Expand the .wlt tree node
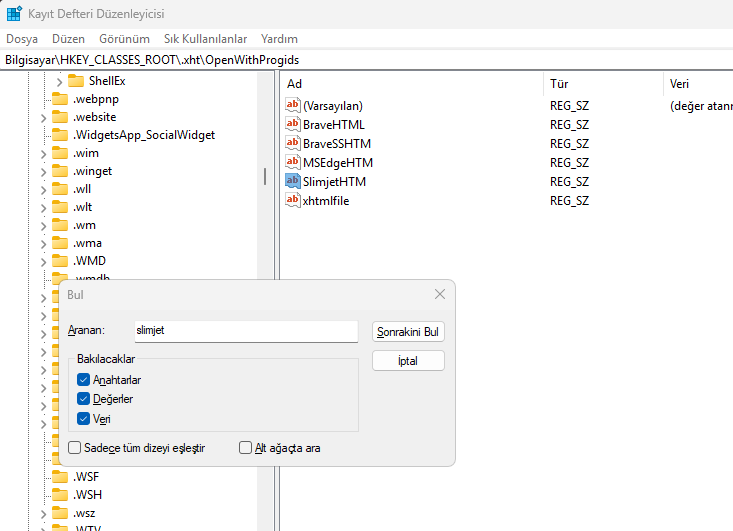The image size is (733, 531). click(43, 208)
